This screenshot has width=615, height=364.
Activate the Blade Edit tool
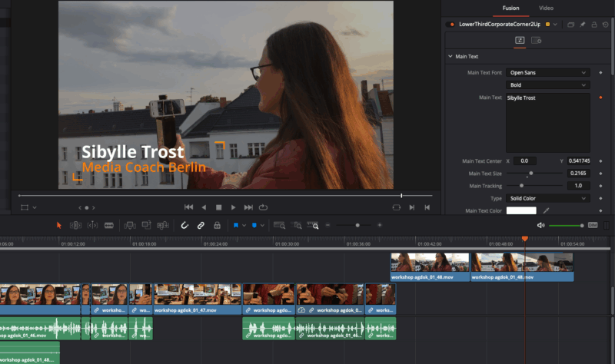[x=109, y=225]
